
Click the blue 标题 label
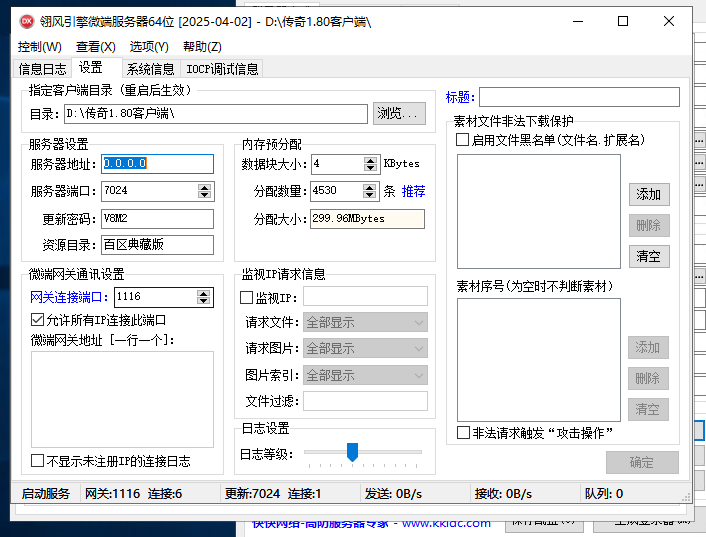(460, 97)
